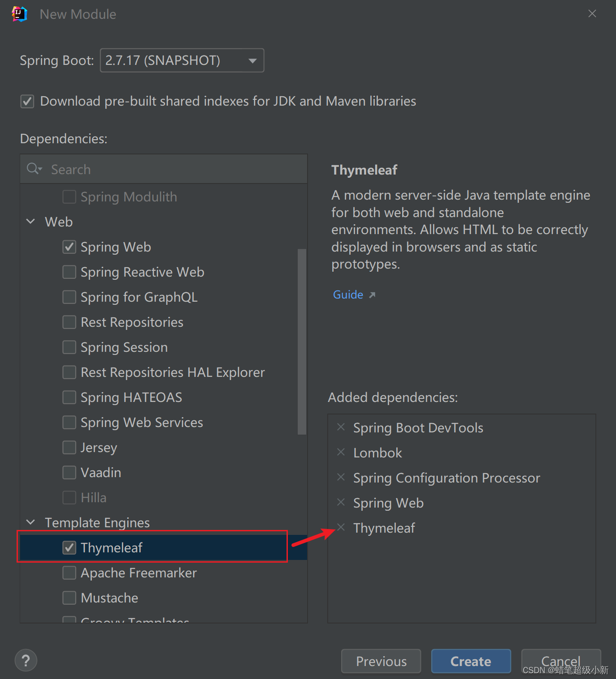The height and width of the screenshot is (679, 616).
Task: Click the 'Jersey' label text
Action: point(99,448)
